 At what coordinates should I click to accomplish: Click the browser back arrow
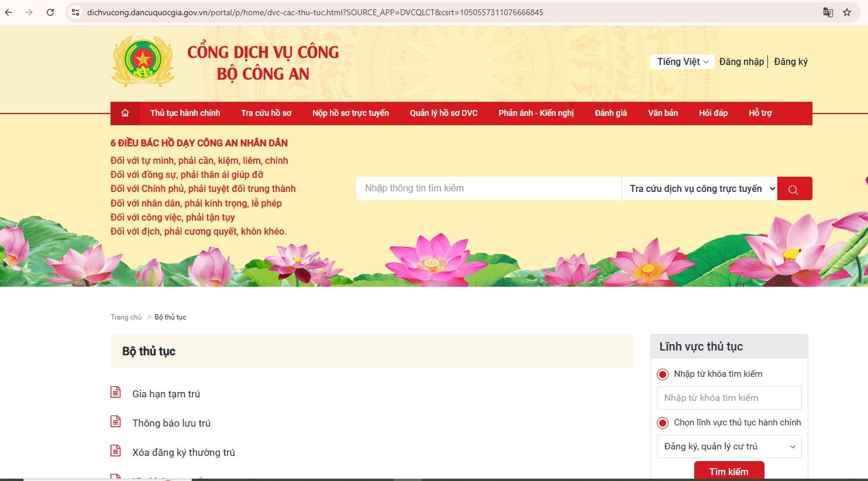pyautogui.click(x=9, y=12)
